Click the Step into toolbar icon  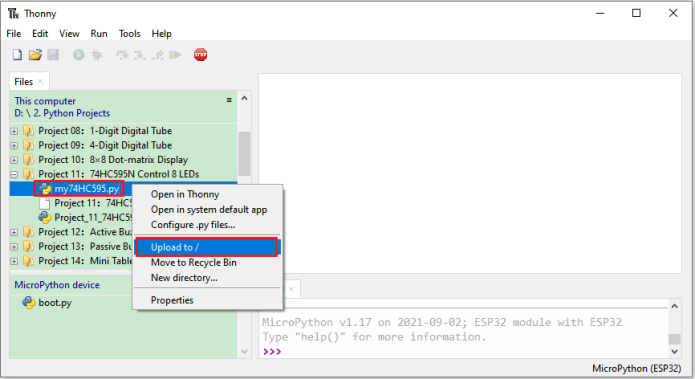[140, 55]
